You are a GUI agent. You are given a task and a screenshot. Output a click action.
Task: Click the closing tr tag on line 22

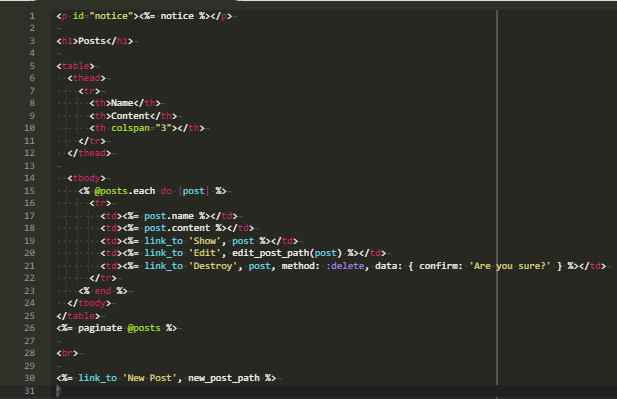[103, 278]
